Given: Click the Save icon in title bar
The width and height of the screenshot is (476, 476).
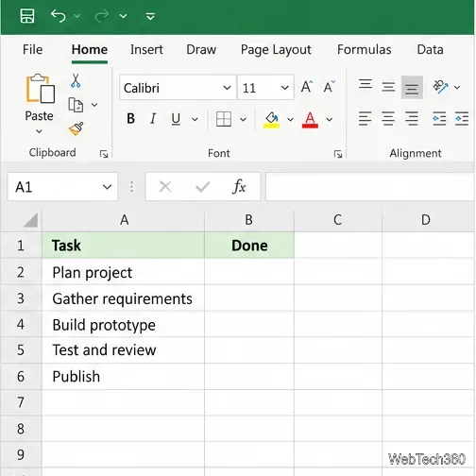Looking at the screenshot, I should [x=27, y=16].
